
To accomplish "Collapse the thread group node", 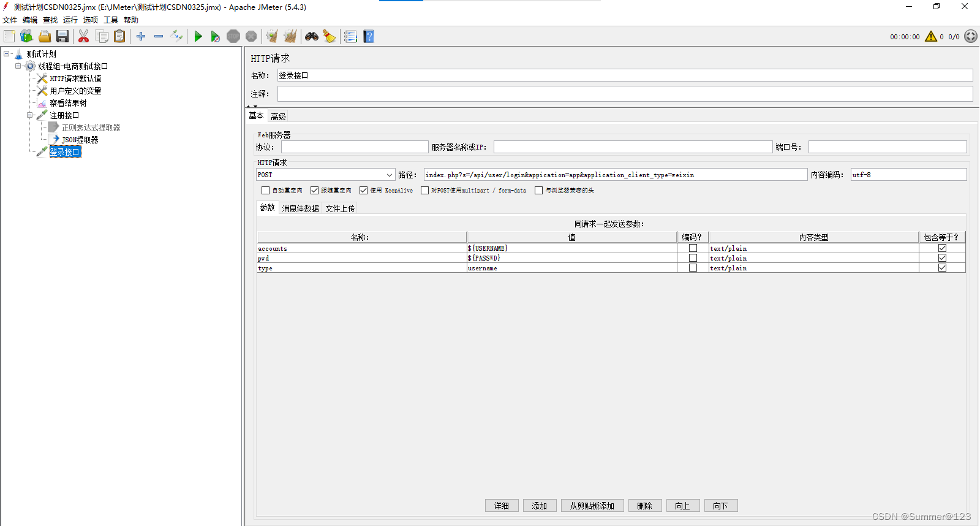I will pos(18,66).
